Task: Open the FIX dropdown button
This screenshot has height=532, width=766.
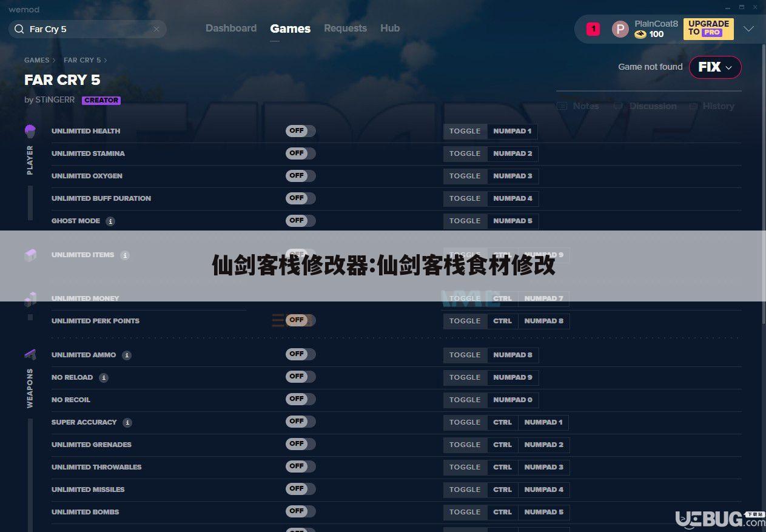Action: click(x=715, y=67)
